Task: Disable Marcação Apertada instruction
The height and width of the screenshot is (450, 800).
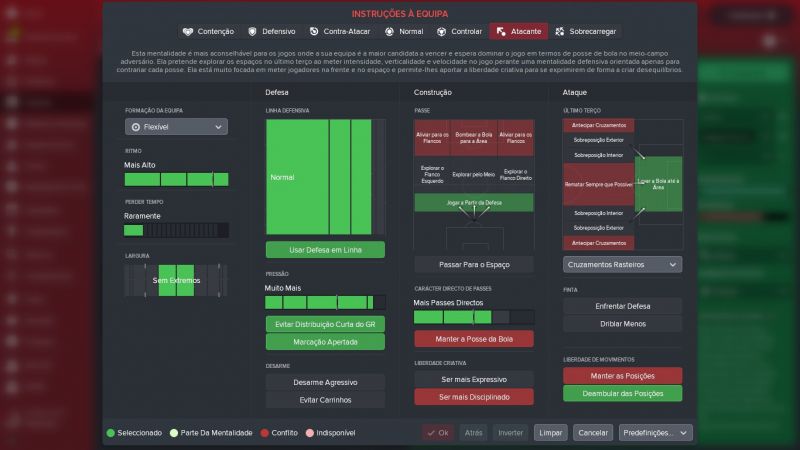Action: (325, 341)
